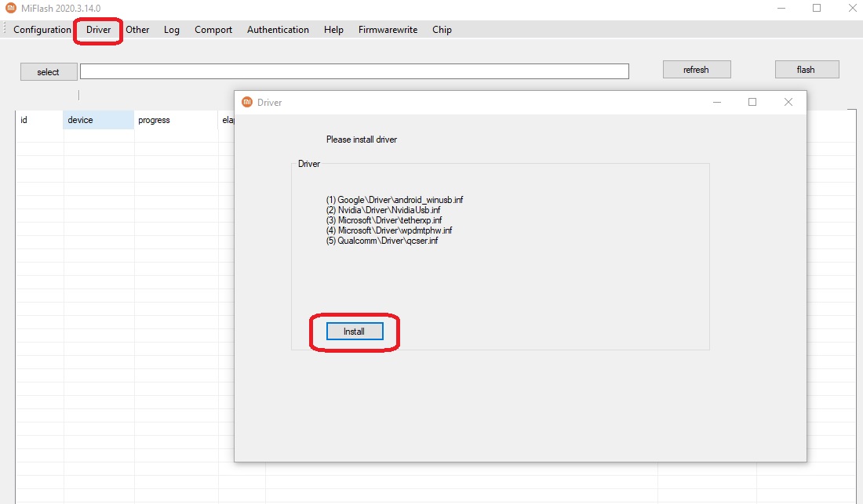Click the refresh button
863x504 pixels.
click(x=696, y=70)
